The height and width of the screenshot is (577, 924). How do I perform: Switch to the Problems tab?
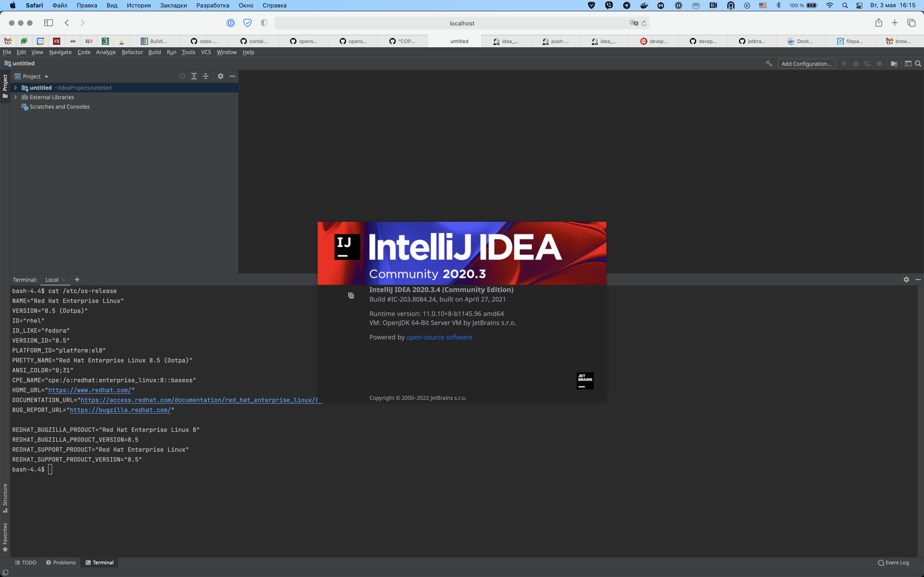click(x=61, y=563)
